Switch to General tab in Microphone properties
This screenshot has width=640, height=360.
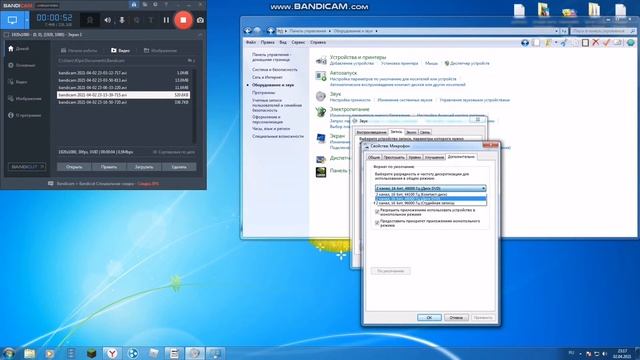point(373,157)
